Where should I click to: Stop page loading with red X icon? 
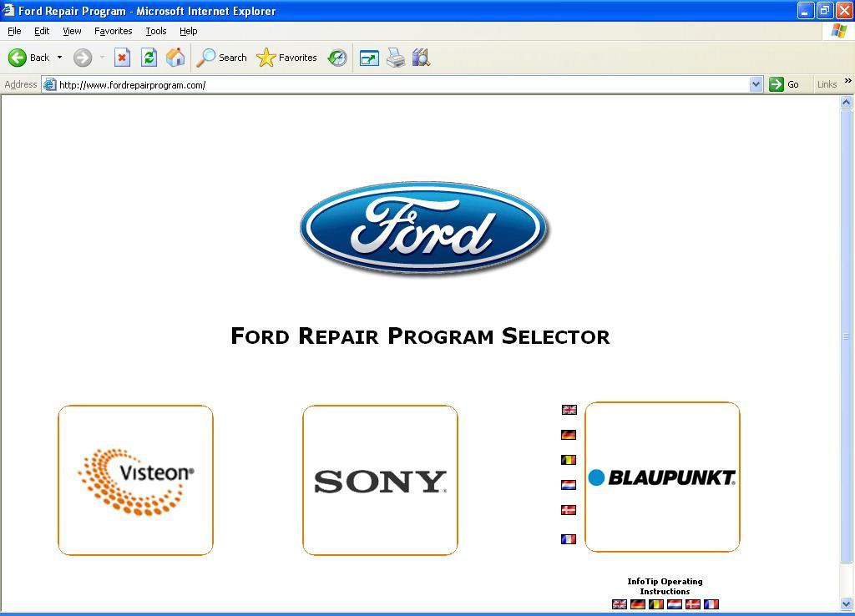[x=122, y=58]
